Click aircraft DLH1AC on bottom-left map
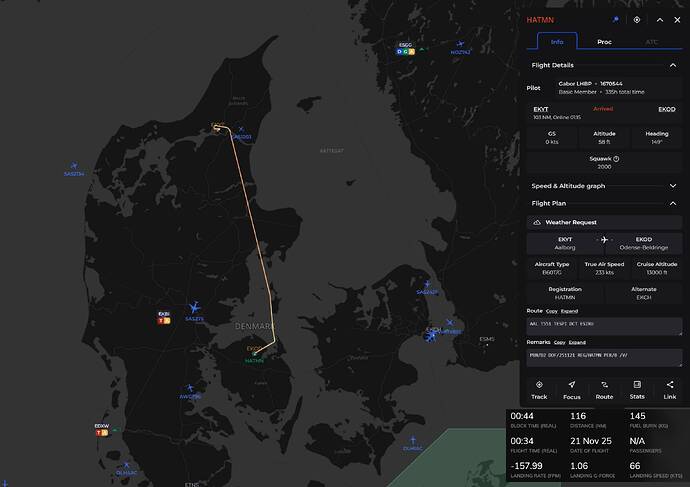The width and height of the screenshot is (690, 487). pyautogui.click(x=126, y=465)
